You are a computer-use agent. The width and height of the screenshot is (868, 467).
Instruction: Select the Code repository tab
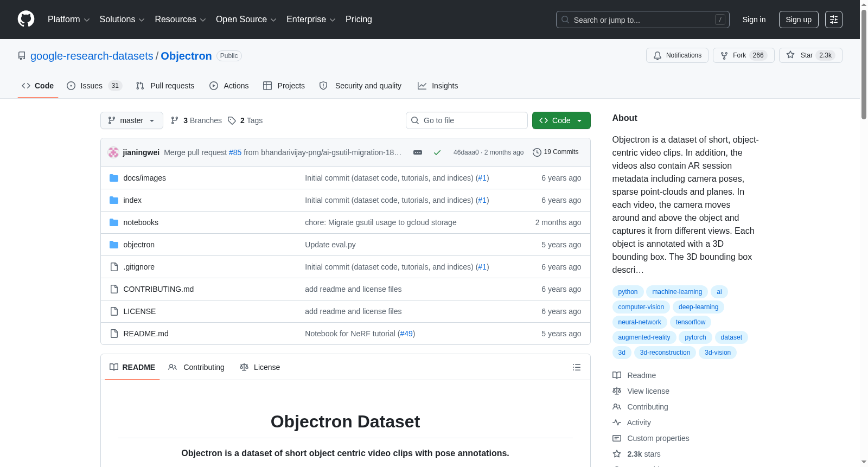[x=38, y=86]
